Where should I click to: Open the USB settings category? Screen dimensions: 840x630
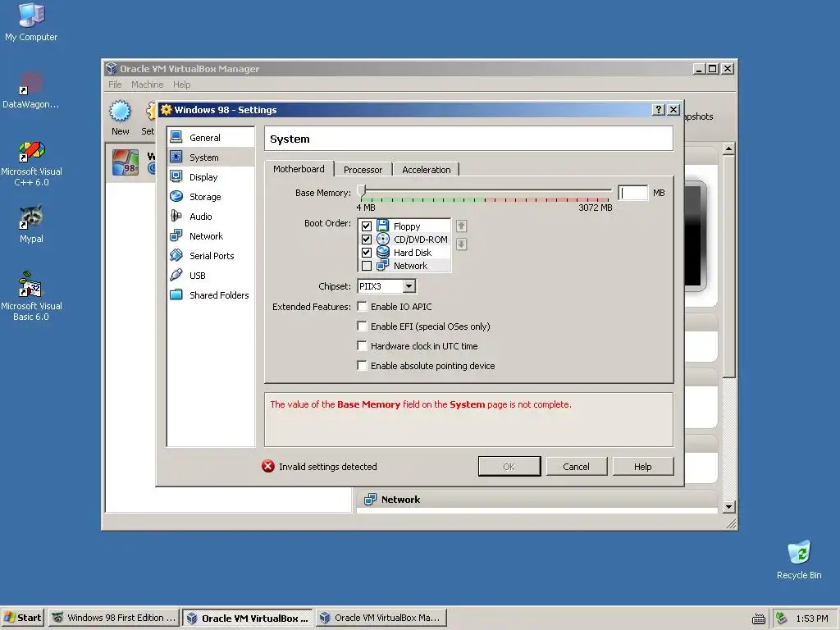[x=211, y=276]
